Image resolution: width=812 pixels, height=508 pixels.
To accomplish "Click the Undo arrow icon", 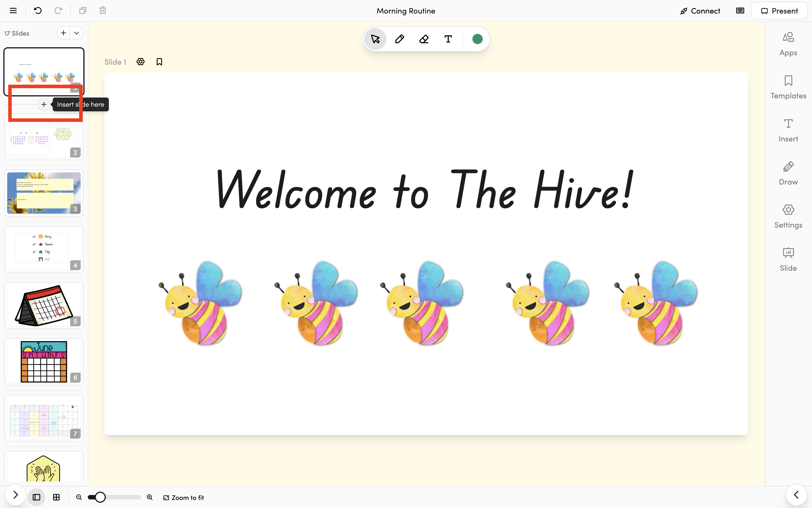I will 38,10.
